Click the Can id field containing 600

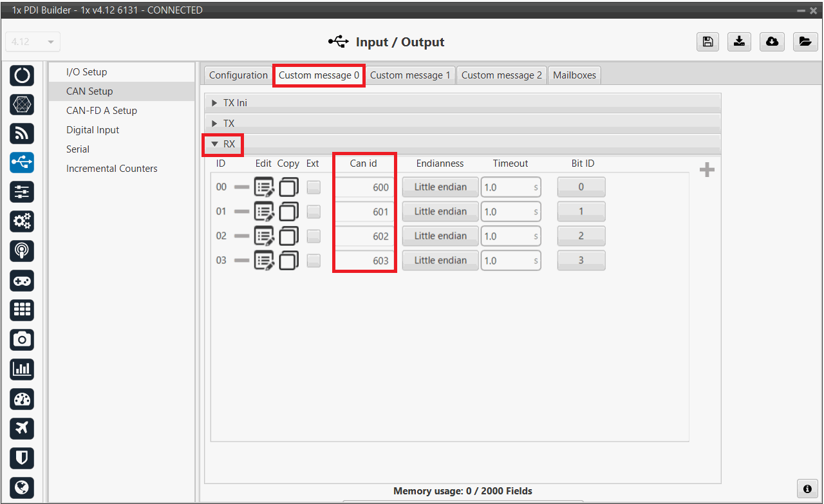tap(364, 187)
